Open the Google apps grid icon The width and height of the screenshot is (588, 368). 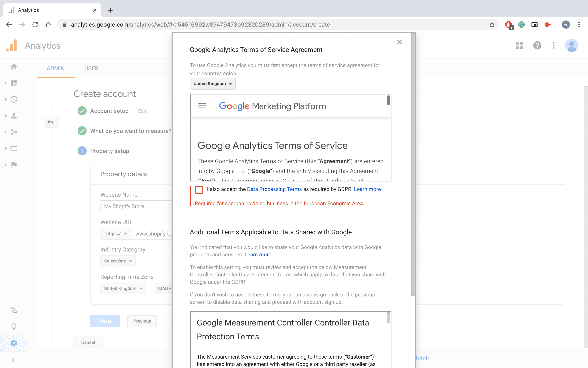pyautogui.click(x=519, y=46)
